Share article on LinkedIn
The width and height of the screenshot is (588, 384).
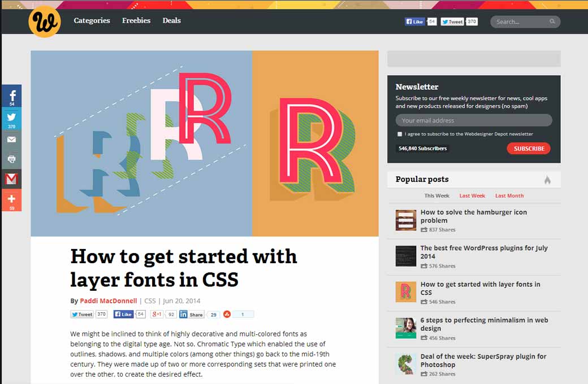coord(192,314)
